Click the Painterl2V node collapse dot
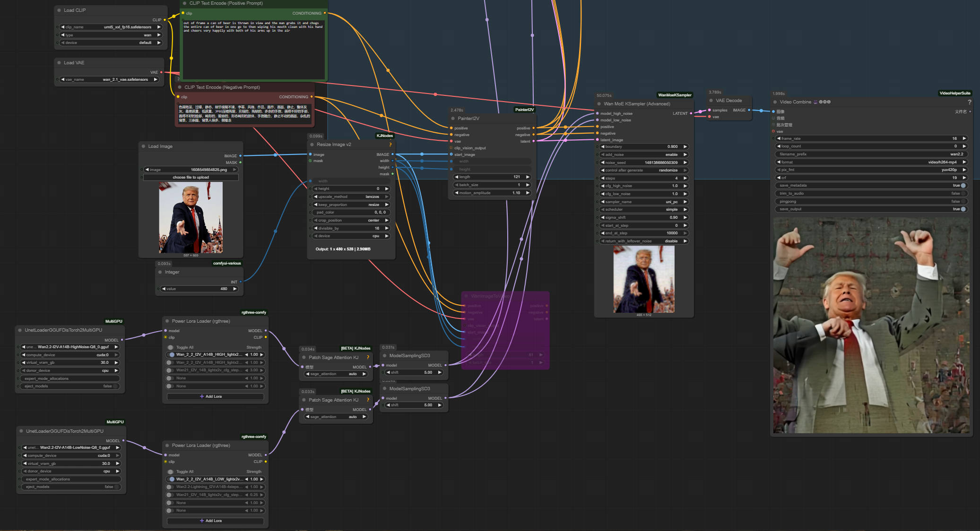Viewport: 980px width, 531px height. tap(453, 119)
